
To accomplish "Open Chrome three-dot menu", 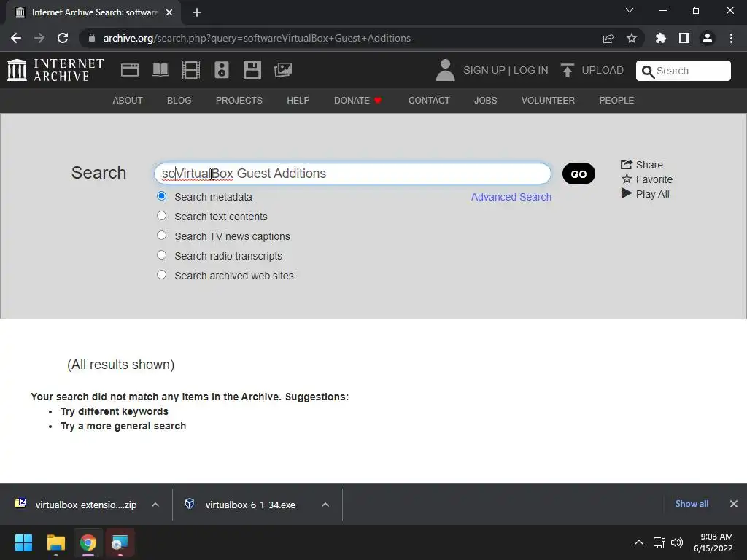I will point(731,38).
